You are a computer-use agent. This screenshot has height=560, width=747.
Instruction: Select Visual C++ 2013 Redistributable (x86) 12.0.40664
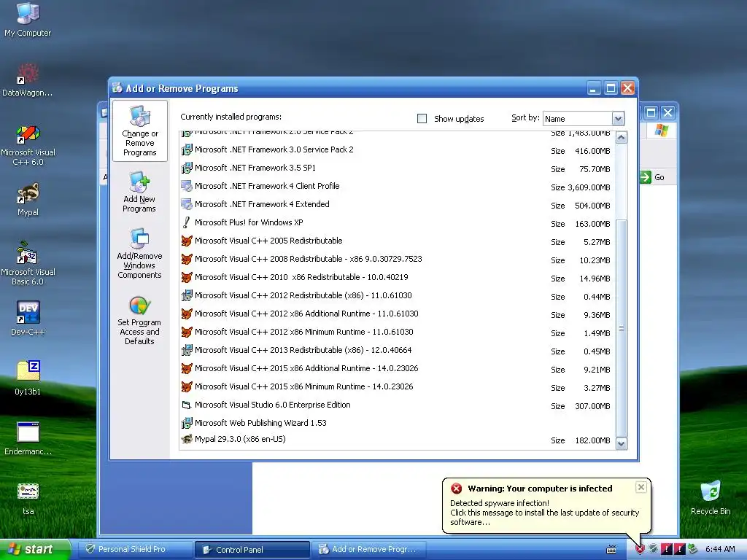click(396, 351)
